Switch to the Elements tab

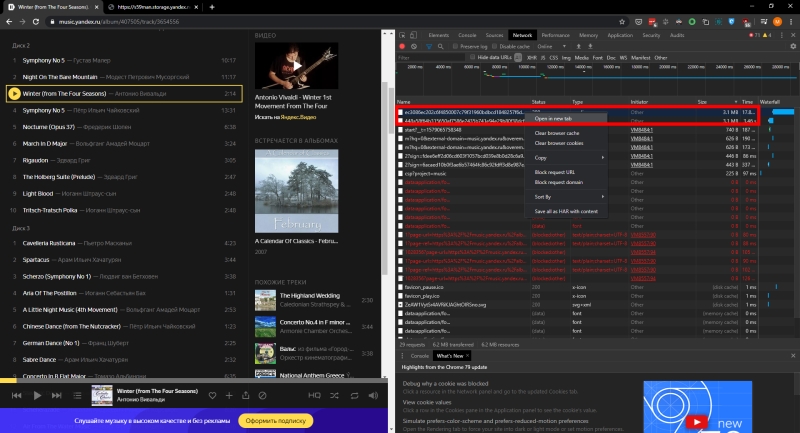[439, 35]
